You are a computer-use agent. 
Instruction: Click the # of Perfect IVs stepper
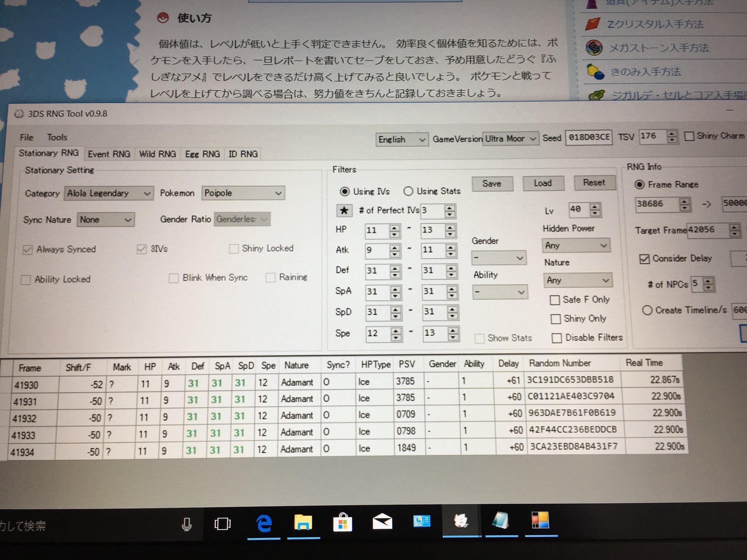[x=450, y=211]
